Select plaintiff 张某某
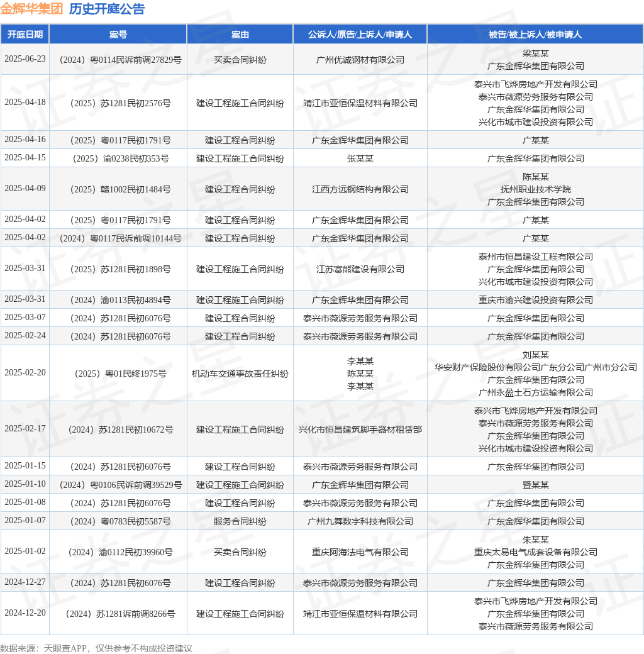 click(360, 158)
